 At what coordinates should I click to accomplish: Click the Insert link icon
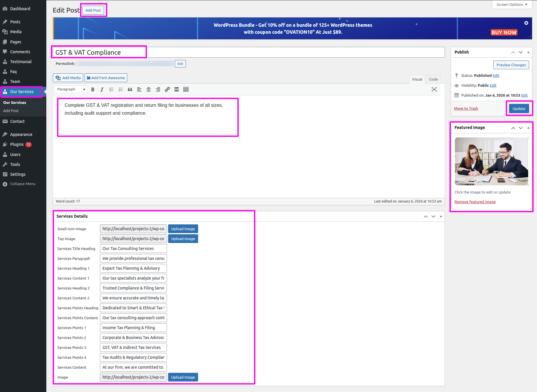coord(167,90)
